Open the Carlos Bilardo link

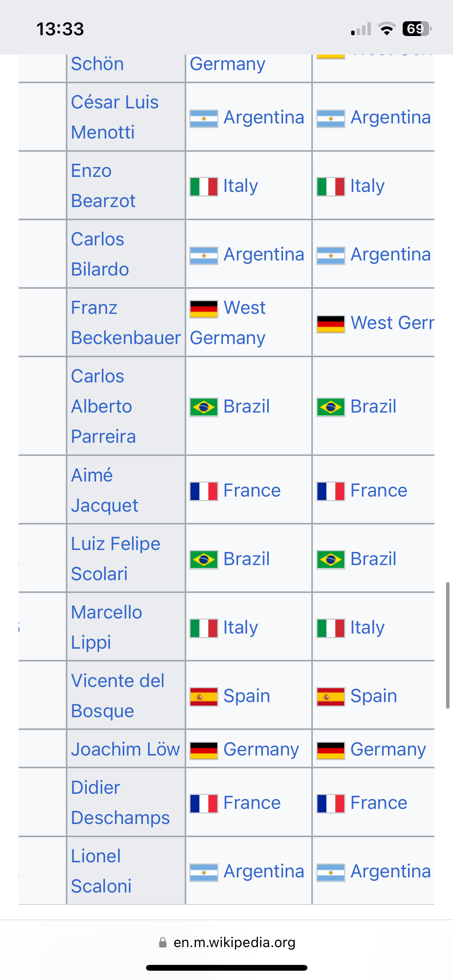coord(100,254)
